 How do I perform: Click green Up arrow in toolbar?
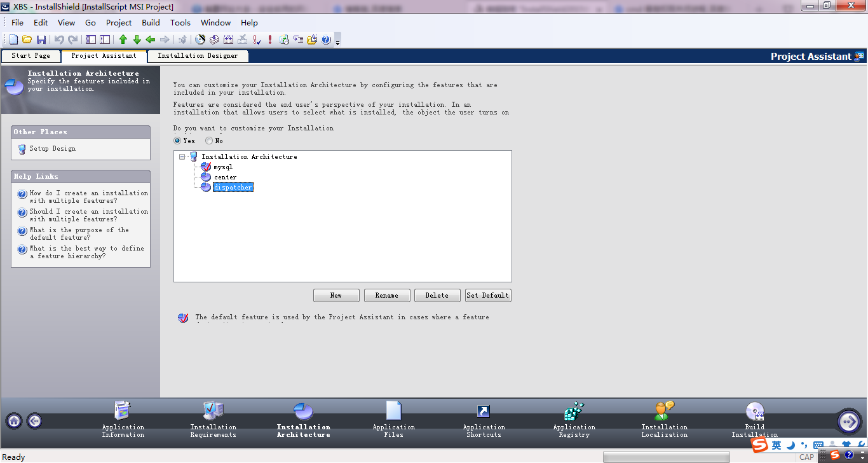pos(123,39)
